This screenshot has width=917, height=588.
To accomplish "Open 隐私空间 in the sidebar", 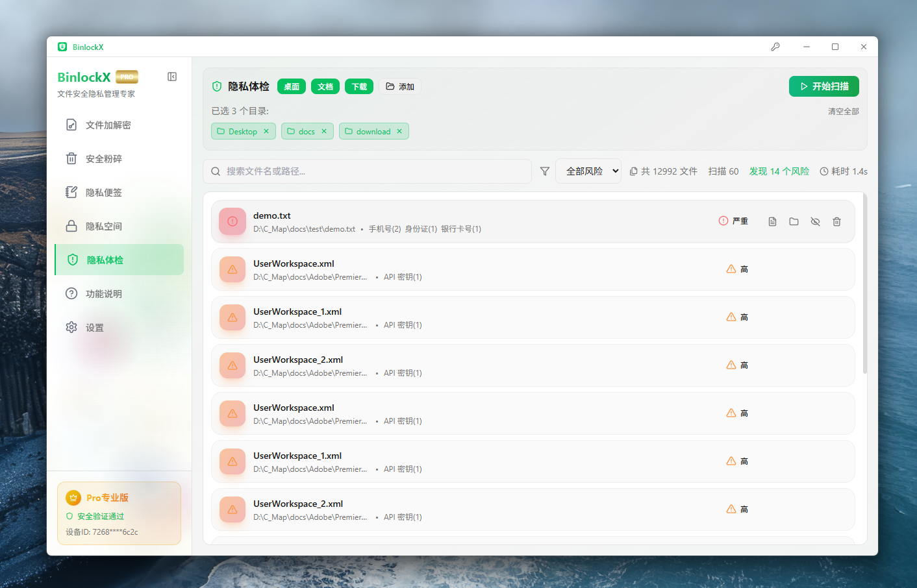I will click(x=119, y=226).
